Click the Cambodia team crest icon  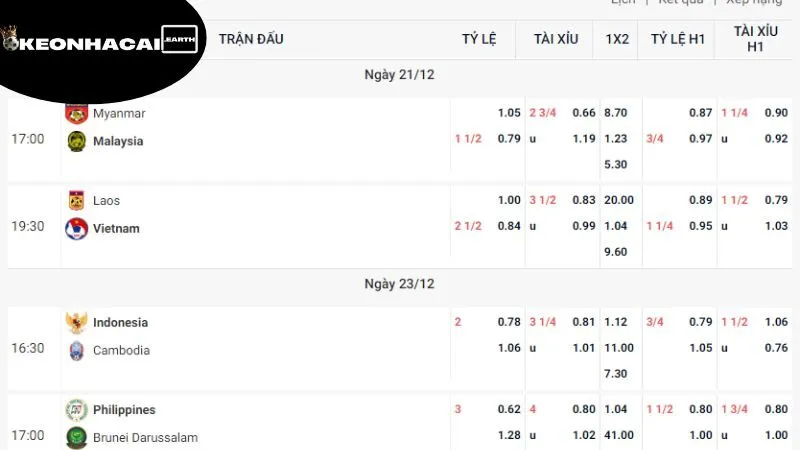[x=76, y=350]
